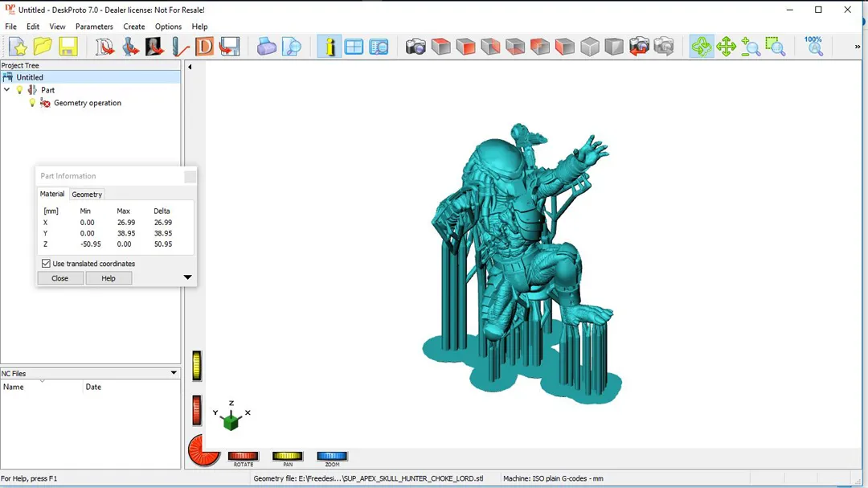Toggle the Geometry operation light bulb
Viewport: 868px width, 488px height.
pos(32,102)
